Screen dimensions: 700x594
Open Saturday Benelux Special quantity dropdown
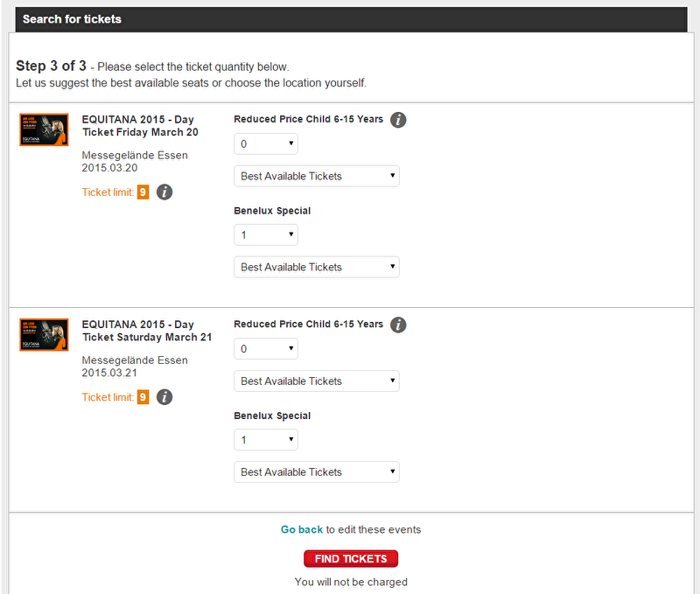pos(266,439)
